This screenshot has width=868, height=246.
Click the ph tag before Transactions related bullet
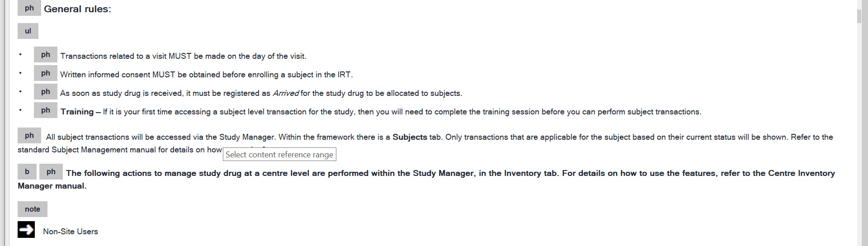click(x=46, y=55)
